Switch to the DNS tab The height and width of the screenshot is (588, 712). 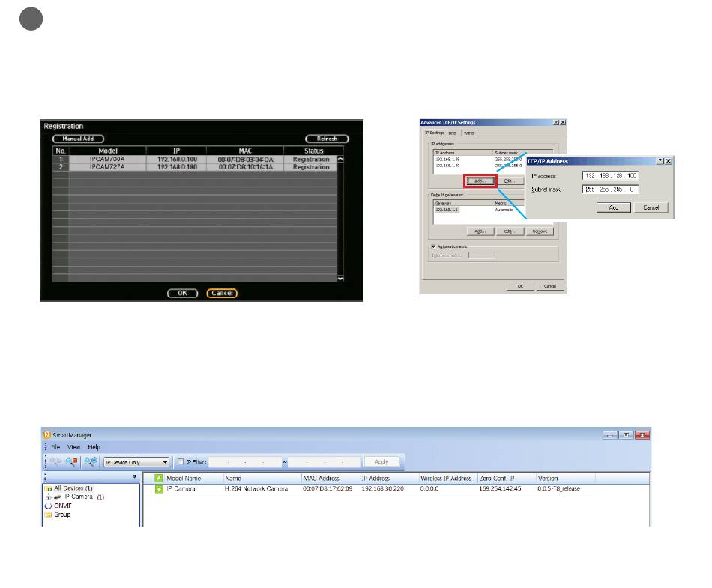[453, 133]
